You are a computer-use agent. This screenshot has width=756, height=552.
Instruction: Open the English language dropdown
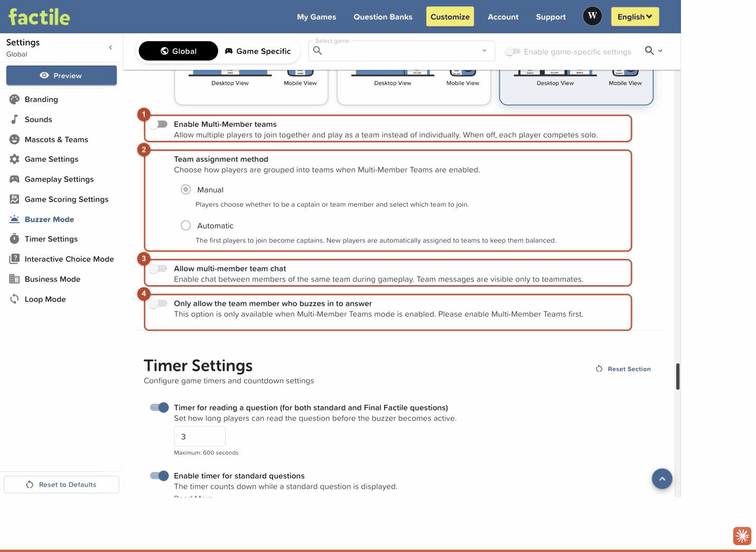635,16
